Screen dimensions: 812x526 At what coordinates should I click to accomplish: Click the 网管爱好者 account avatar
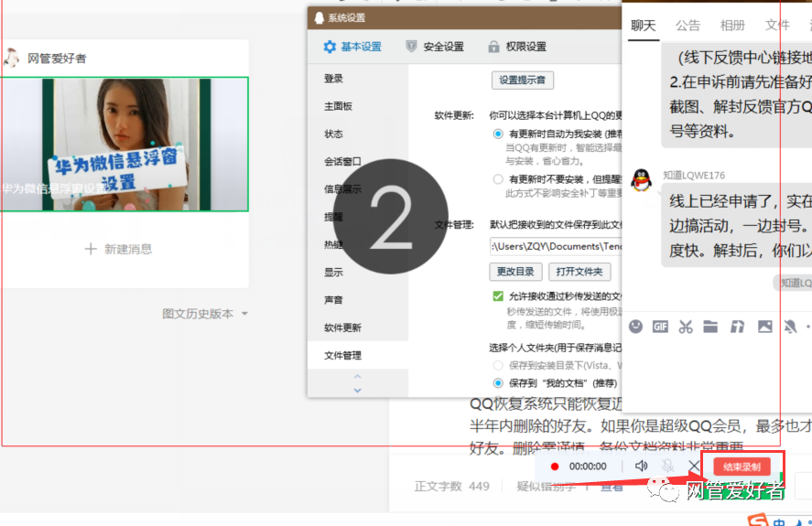[11, 58]
